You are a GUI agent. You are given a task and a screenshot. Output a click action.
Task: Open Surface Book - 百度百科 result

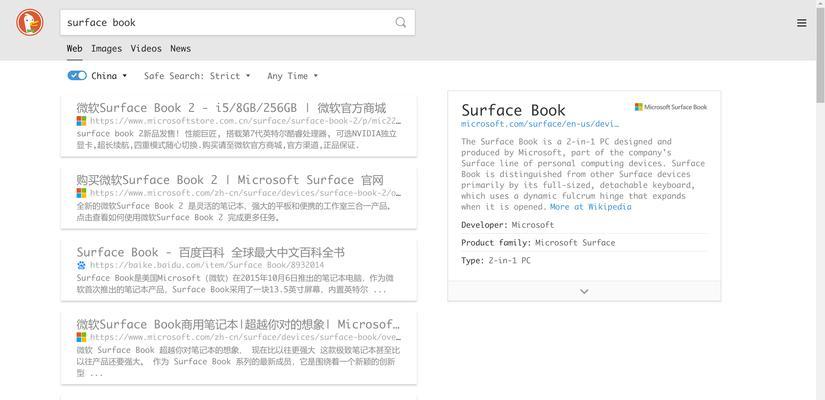(x=210, y=252)
